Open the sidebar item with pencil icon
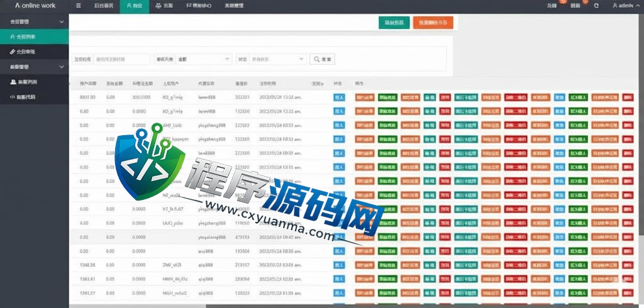The height and width of the screenshot is (308, 644). [35, 52]
